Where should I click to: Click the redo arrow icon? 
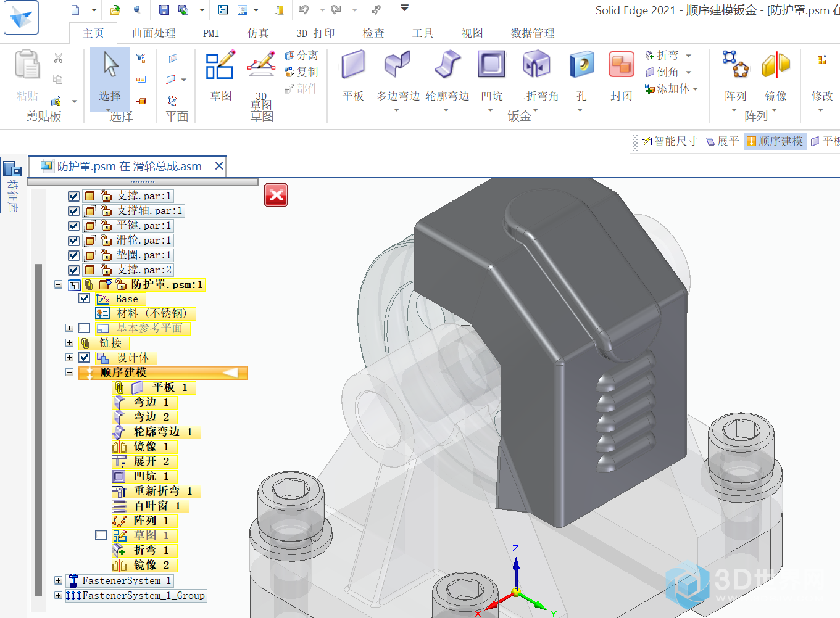(x=336, y=9)
